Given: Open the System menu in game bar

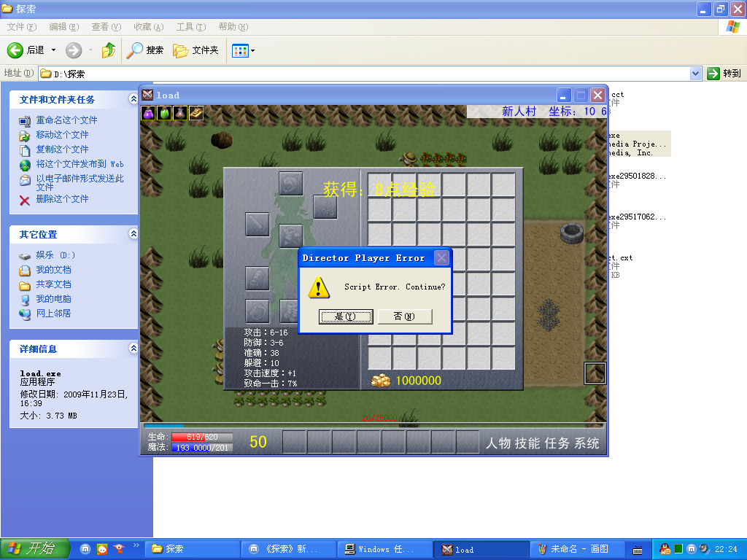Looking at the screenshot, I should click(x=587, y=443).
